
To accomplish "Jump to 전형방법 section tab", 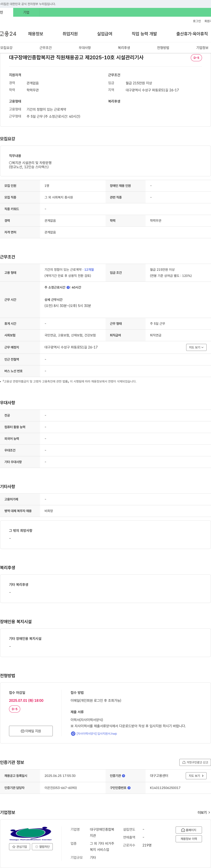I will click(163, 48).
